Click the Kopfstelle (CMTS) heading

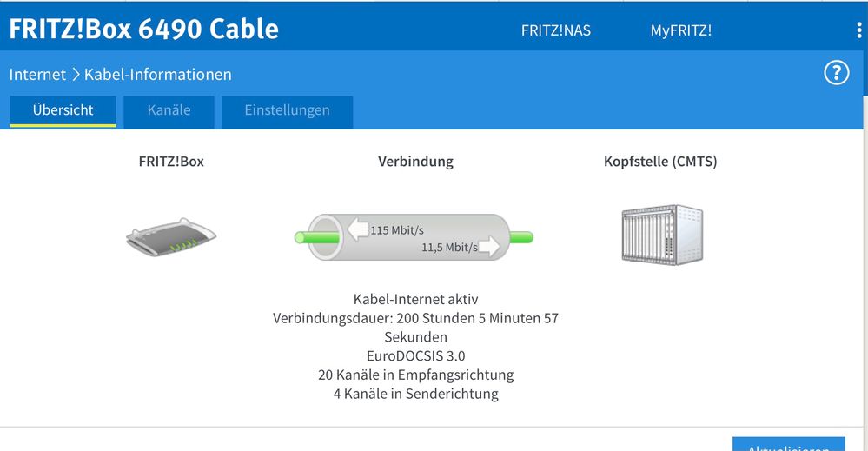click(660, 162)
